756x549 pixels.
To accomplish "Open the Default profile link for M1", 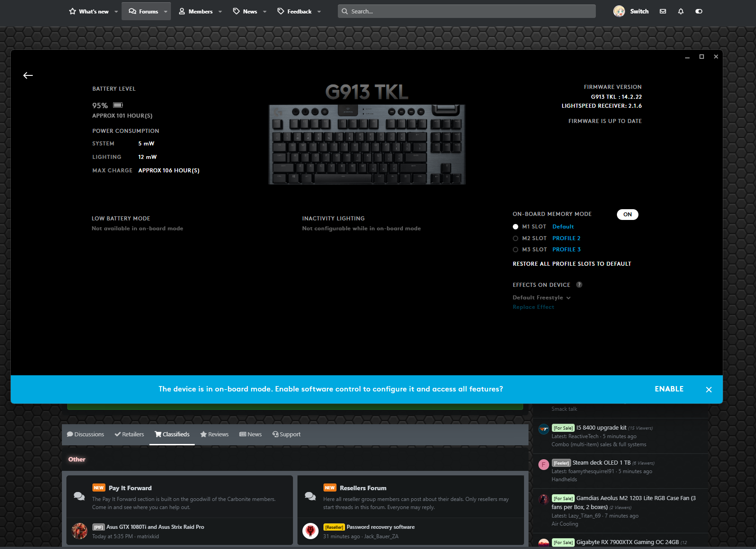I will pos(563,227).
